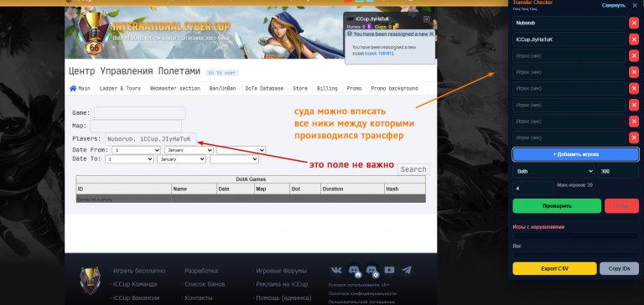The height and width of the screenshot is (305, 644).
Task: Expand the Both mode dropdown
Action: [553, 172]
